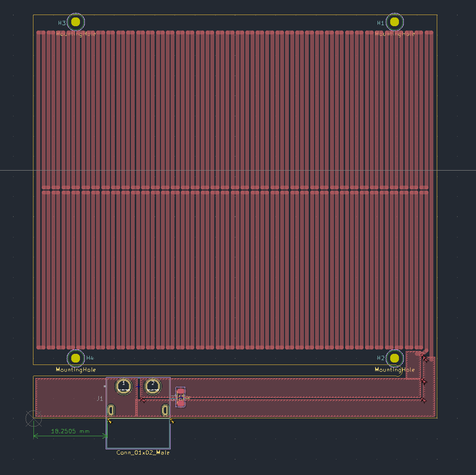Click the empty courtyard box below J1

[x=138, y=434]
